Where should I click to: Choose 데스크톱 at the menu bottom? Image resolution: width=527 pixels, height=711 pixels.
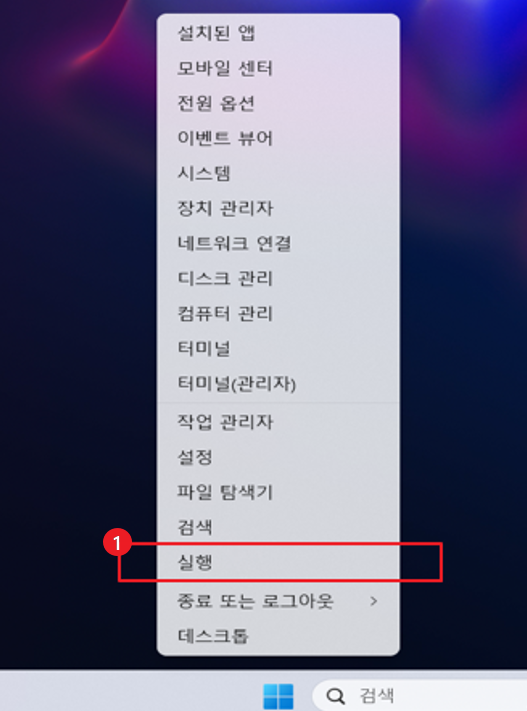278,636
